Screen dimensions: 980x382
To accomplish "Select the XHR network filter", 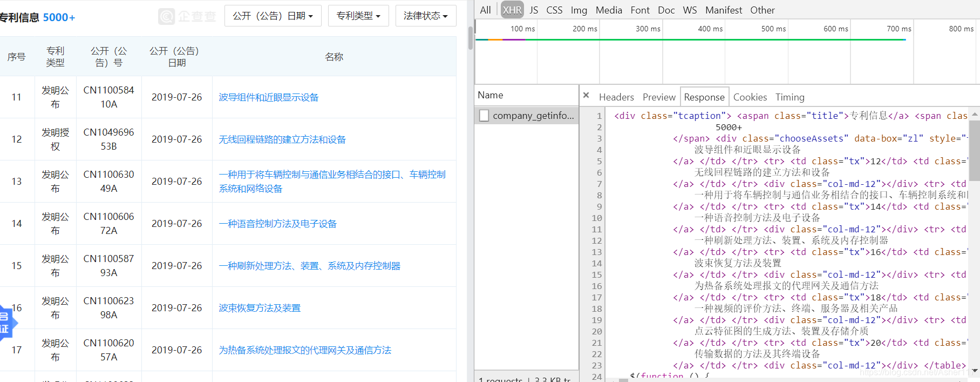I will coord(512,10).
